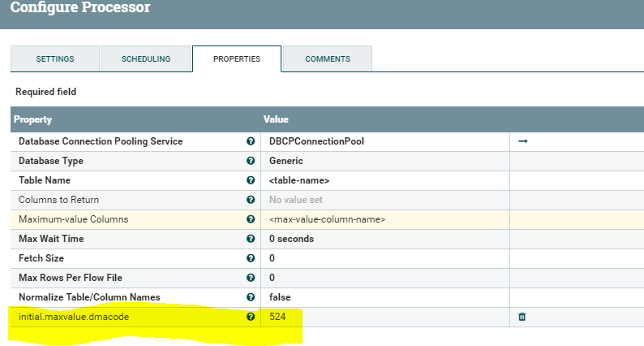Click help icon for Columns to Return
Viewport: 644px width, 346px height.
(251, 200)
